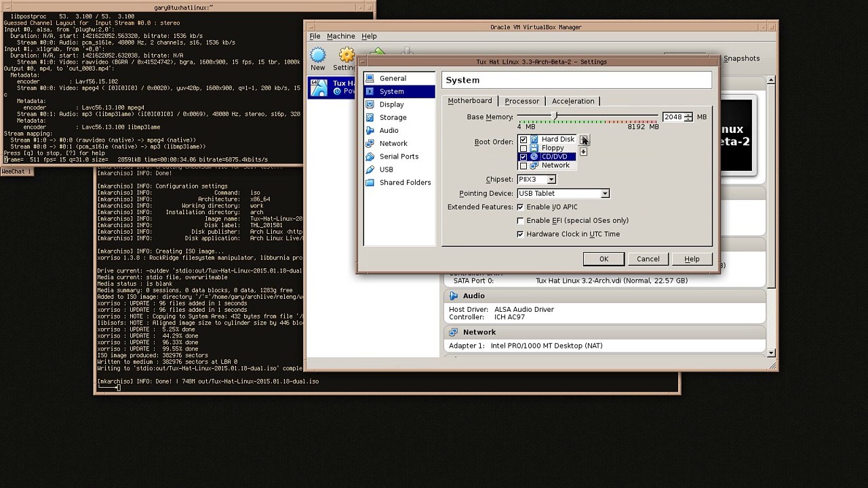
Task: Increase Base Memory with spinner up arrow
Action: (x=688, y=115)
